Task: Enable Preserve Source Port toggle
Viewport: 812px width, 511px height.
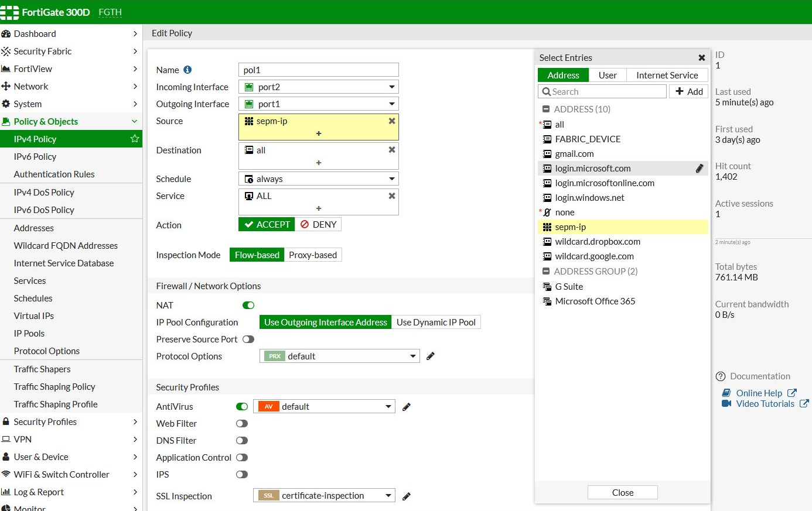Action: tap(248, 339)
